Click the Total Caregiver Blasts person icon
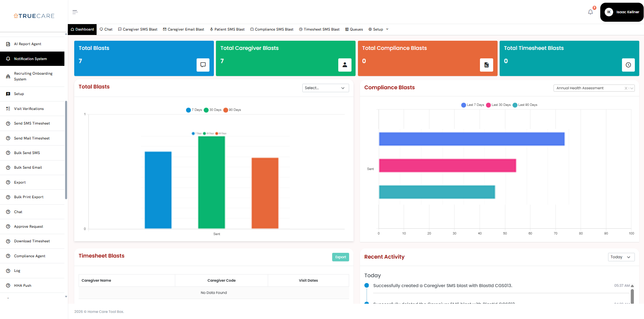The width and height of the screenshot is (644, 319). [x=345, y=65]
